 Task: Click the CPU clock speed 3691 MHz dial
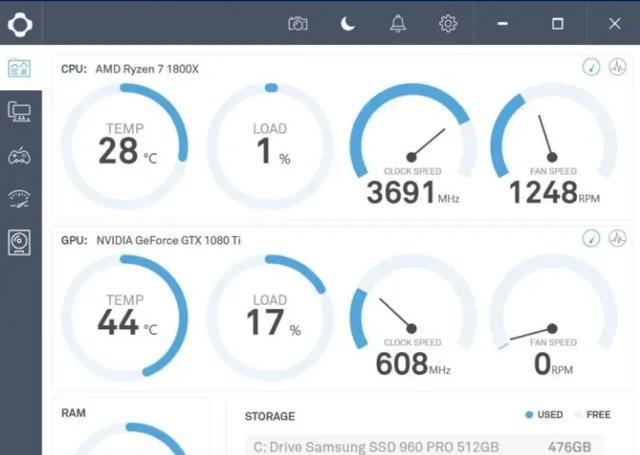(x=413, y=144)
